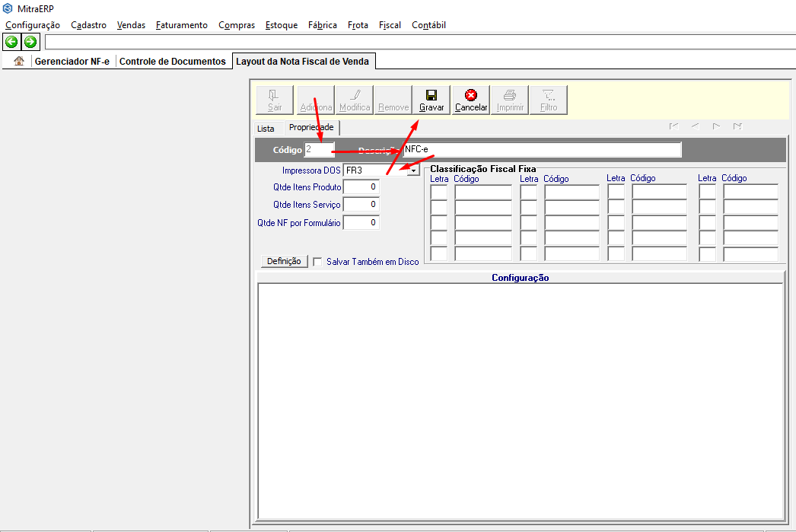Click the Sair exit icon
This screenshot has height=532, width=796.
[x=275, y=100]
